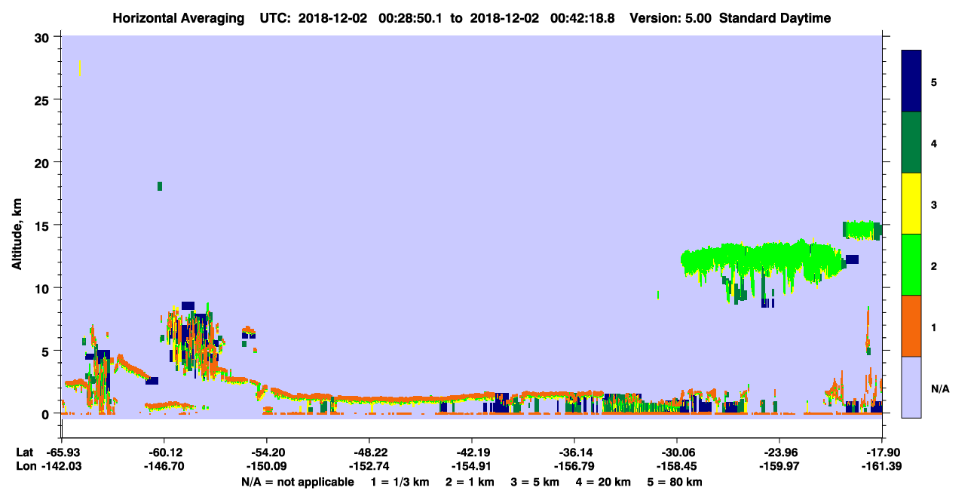Click the dark blue block beside the 12 km cloud

(x=852, y=259)
